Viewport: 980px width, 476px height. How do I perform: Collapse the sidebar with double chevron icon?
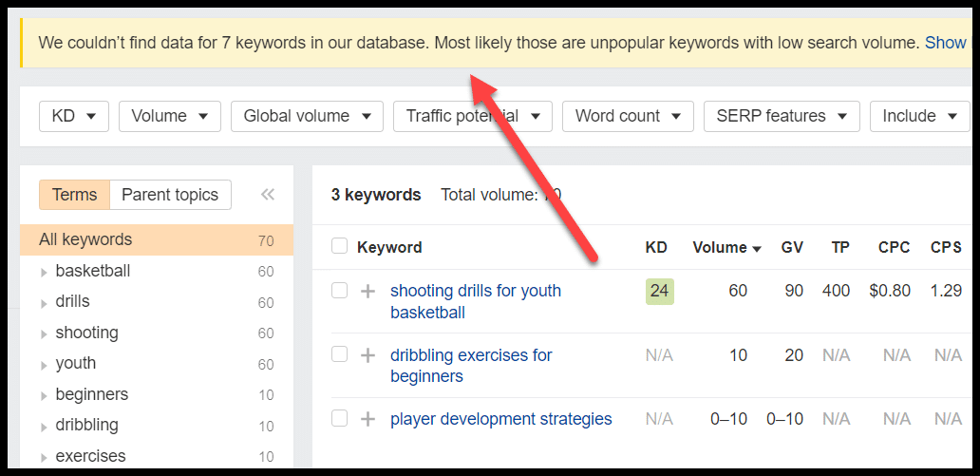point(268,195)
